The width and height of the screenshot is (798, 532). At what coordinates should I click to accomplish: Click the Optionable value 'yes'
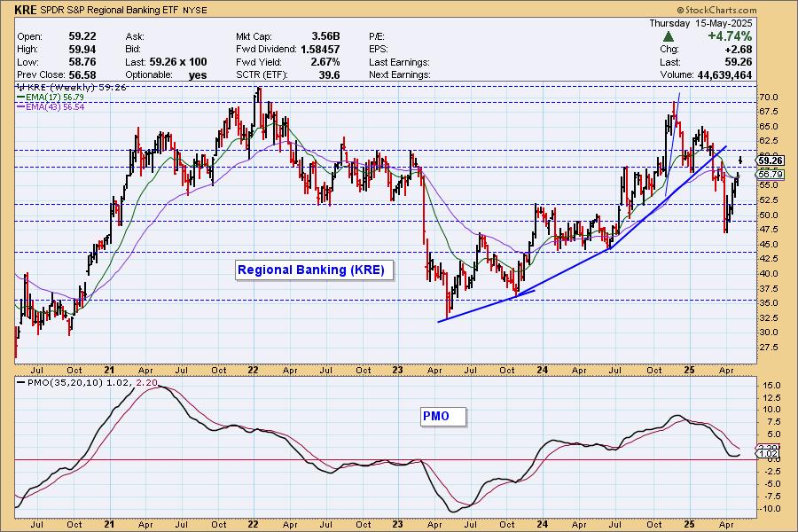pyautogui.click(x=198, y=75)
